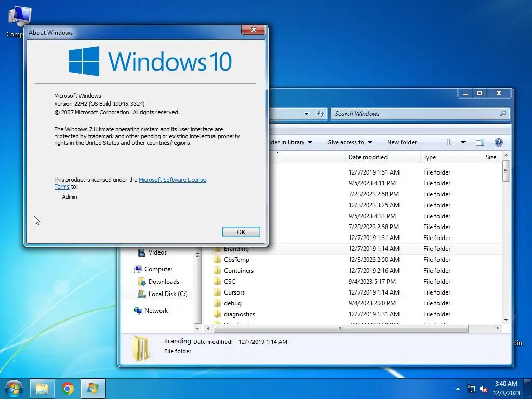Select the Containers folder icon
The height and width of the screenshot is (399, 532).
(x=217, y=270)
